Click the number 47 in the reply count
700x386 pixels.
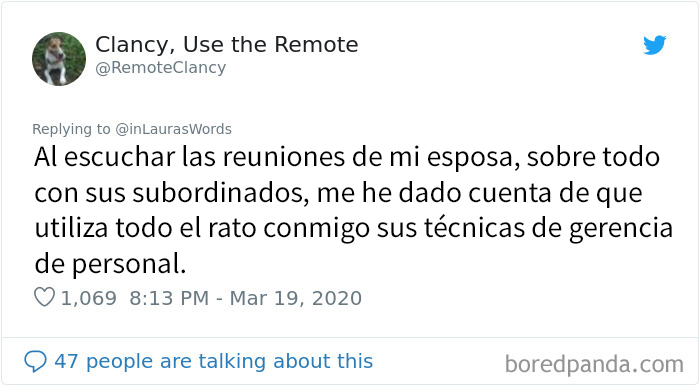click(66, 361)
